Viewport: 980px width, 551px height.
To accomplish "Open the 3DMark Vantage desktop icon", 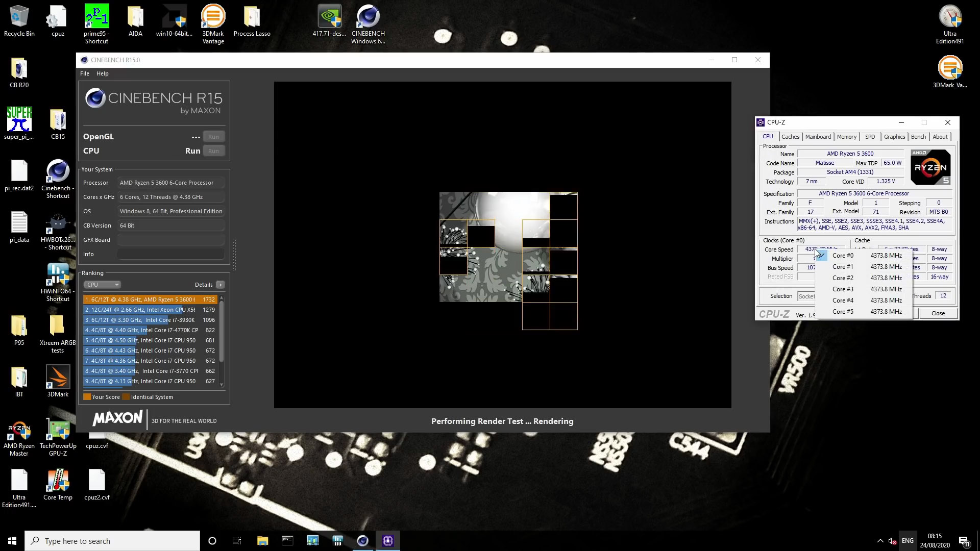I will coord(213,24).
